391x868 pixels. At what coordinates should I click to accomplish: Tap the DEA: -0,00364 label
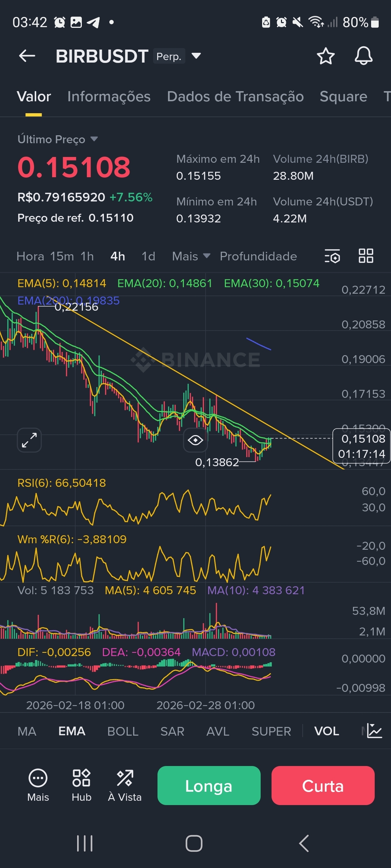pos(141,652)
